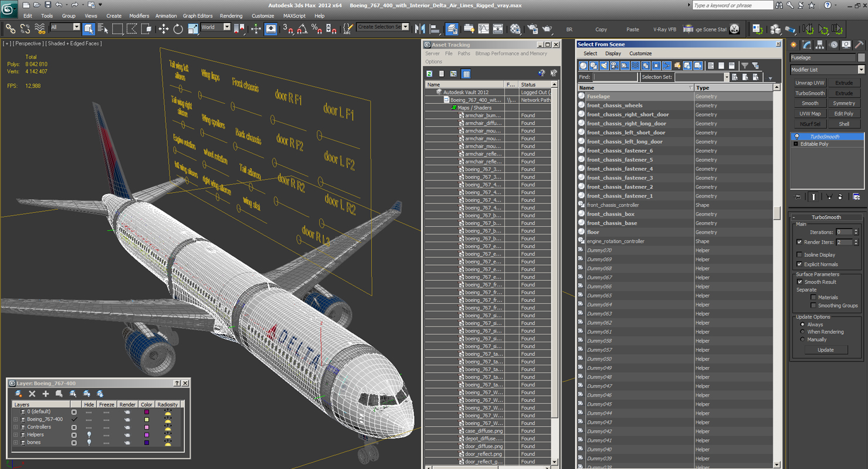Image resolution: width=868 pixels, height=469 pixels.
Task: Click the Shell modifier button
Action: pos(844,124)
